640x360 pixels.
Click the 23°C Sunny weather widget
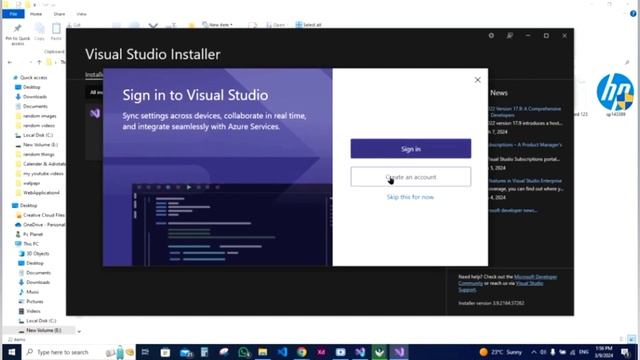click(x=501, y=352)
